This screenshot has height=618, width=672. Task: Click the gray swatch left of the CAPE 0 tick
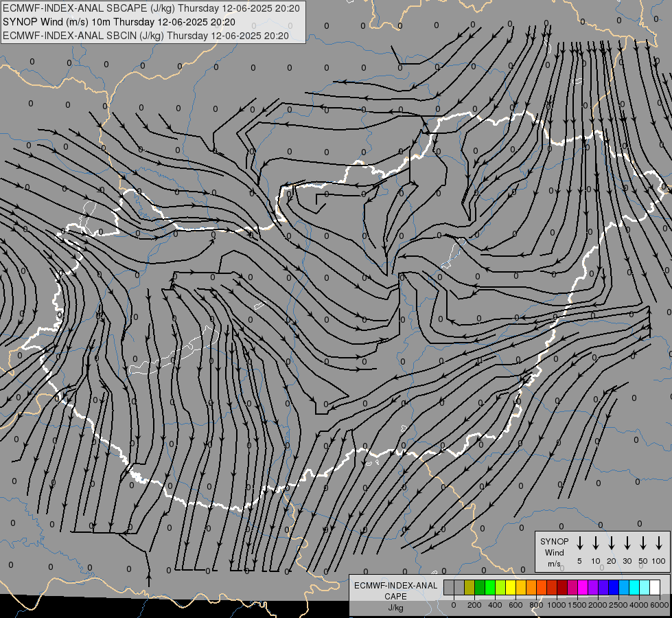click(449, 587)
